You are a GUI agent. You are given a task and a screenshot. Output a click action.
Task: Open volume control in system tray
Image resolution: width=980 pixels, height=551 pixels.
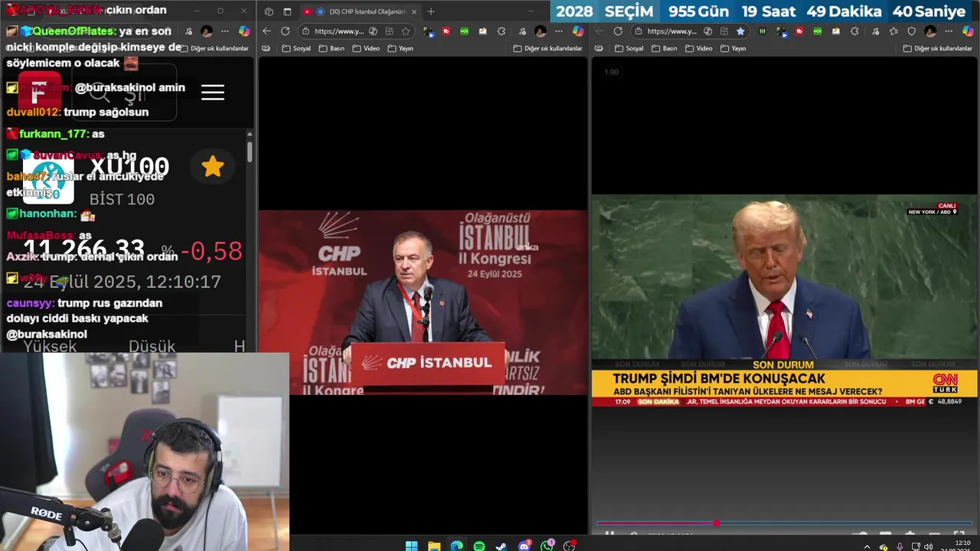[928, 546]
